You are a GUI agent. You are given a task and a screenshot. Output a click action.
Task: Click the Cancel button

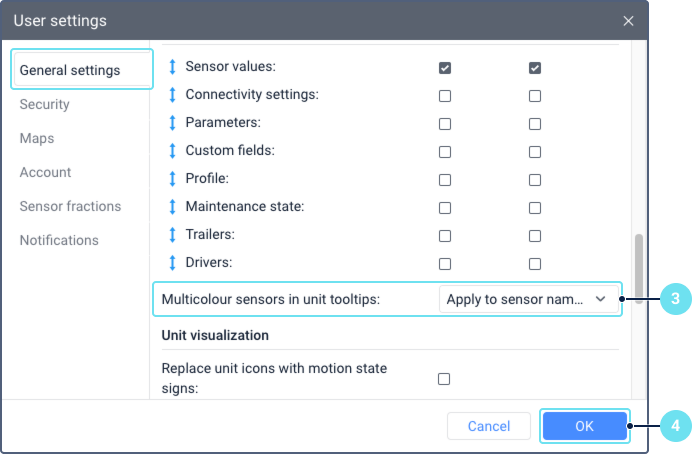(x=489, y=426)
